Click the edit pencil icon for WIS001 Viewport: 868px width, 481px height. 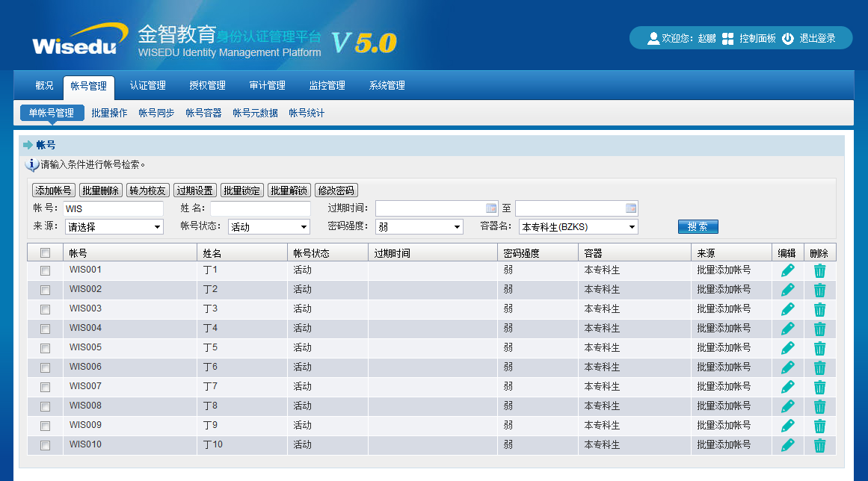[x=787, y=270]
